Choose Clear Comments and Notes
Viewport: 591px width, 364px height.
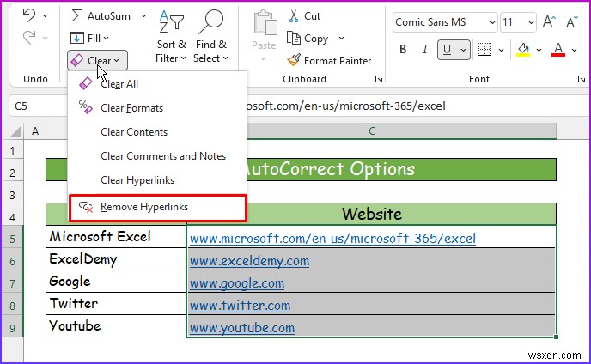(x=157, y=156)
